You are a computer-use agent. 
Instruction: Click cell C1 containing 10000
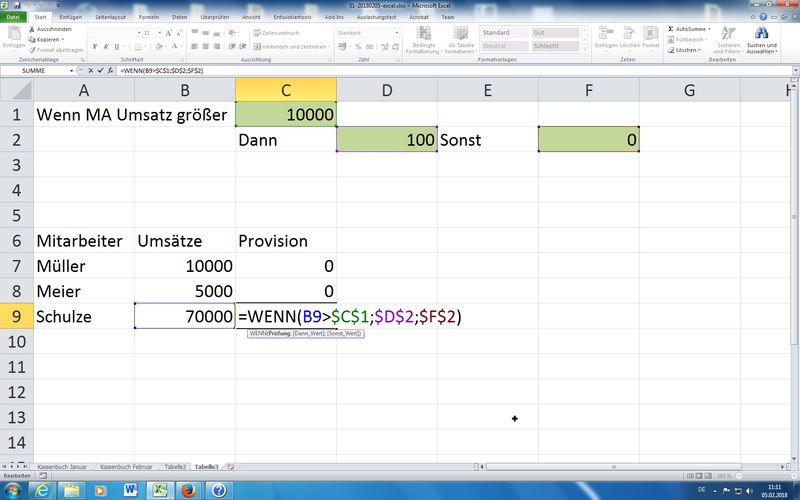286,114
